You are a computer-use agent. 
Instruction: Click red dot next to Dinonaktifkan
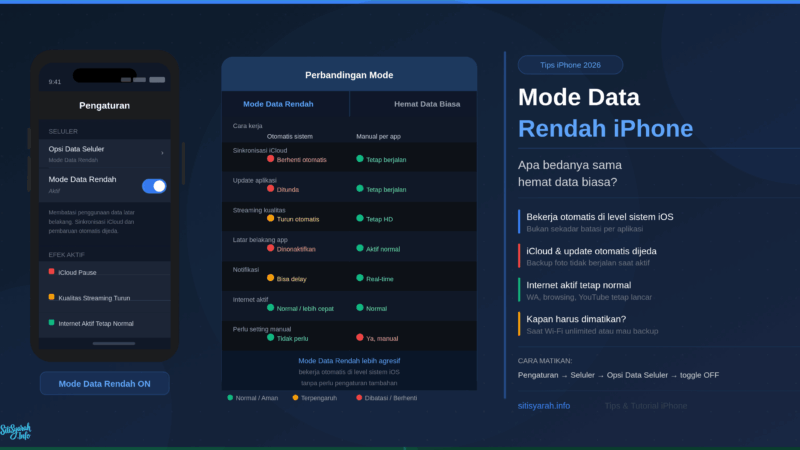point(270,248)
